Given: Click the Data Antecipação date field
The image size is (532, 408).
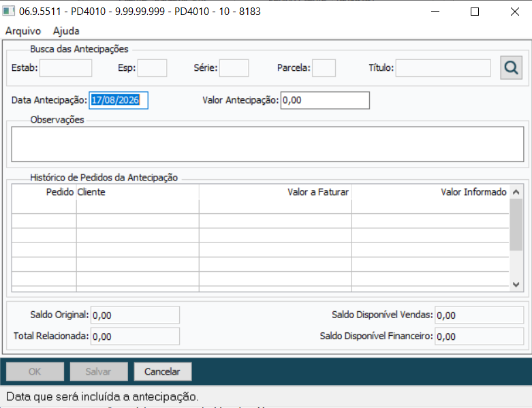Looking at the screenshot, I should click(x=119, y=100).
